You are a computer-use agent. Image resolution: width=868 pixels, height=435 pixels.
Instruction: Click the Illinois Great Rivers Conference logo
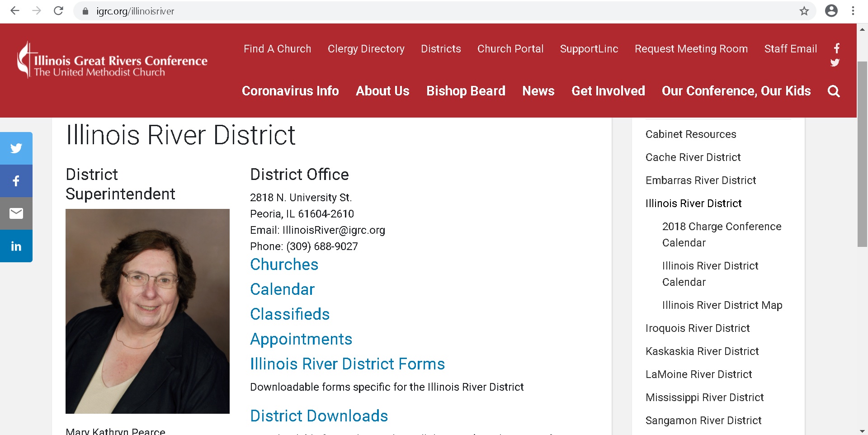tap(112, 61)
